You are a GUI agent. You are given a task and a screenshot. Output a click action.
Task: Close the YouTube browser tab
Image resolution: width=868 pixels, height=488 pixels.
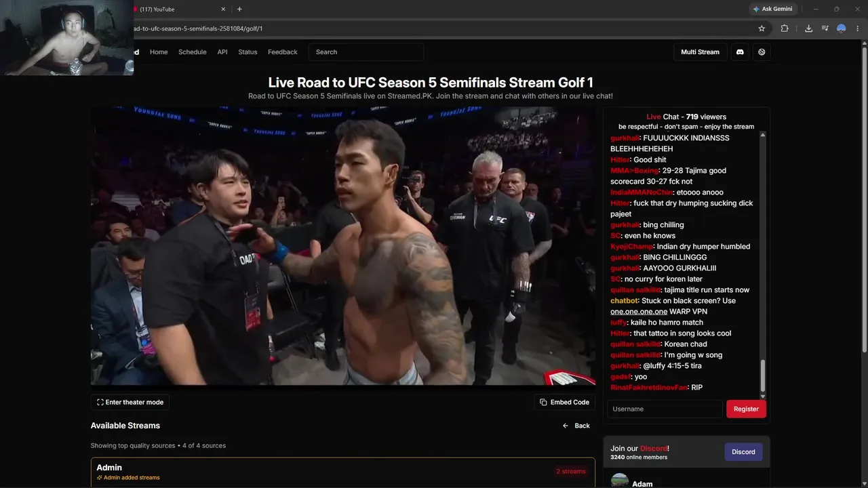point(223,9)
